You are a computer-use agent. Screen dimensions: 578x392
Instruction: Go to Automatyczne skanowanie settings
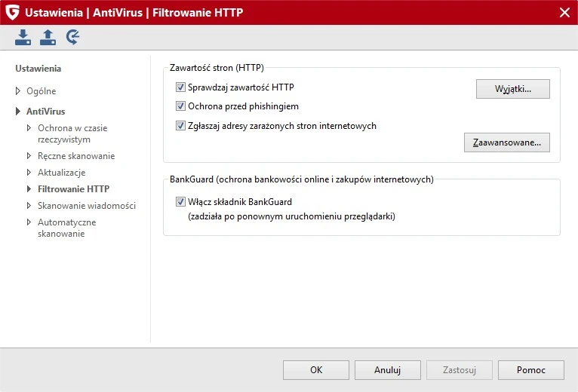(x=67, y=228)
